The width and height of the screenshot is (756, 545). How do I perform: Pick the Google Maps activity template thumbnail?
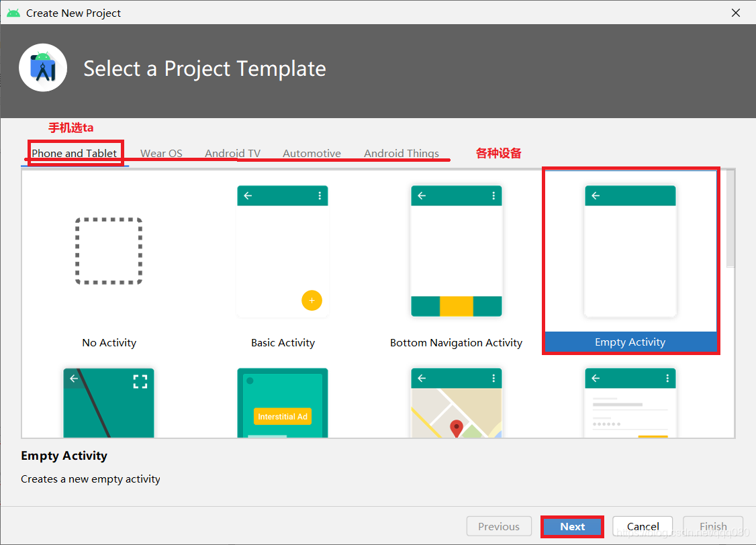coord(456,403)
